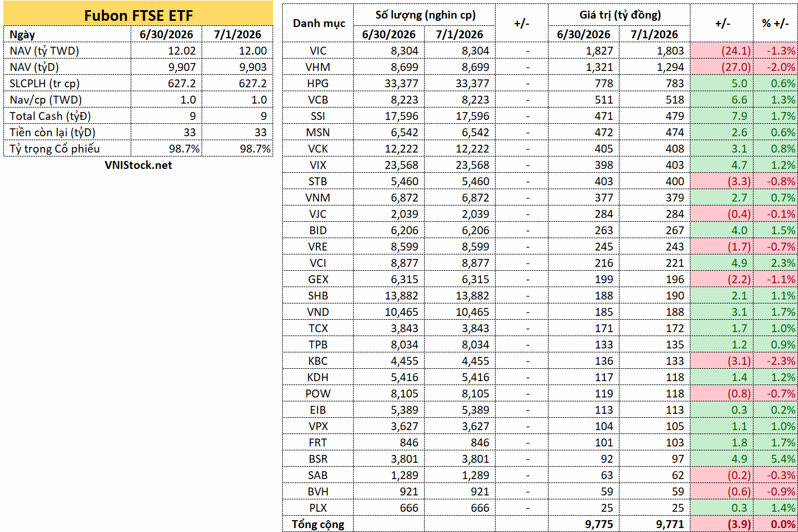Image resolution: width=798 pixels, height=532 pixels.
Task: Select the NAV (tỷ TWD) 12.02 value
Action: click(166, 51)
